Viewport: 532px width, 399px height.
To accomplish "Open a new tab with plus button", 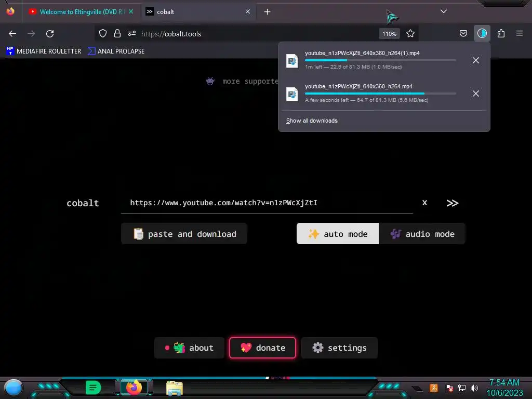I will (268, 12).
